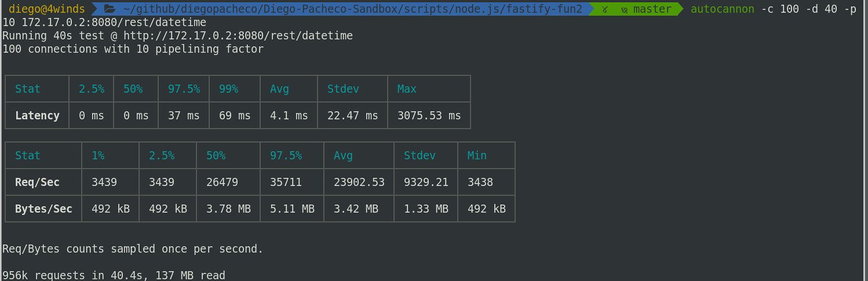Click the Min column header
The width and height of the screenshot is (868, 281).
coord(477,156)
